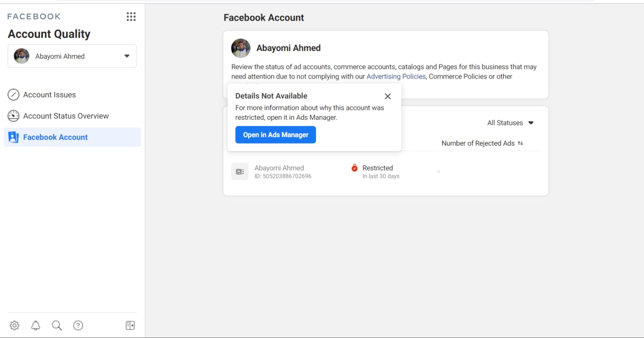Click the Restricted status text
The height and width of the screenshot is (338, 644).
(378, 168)
